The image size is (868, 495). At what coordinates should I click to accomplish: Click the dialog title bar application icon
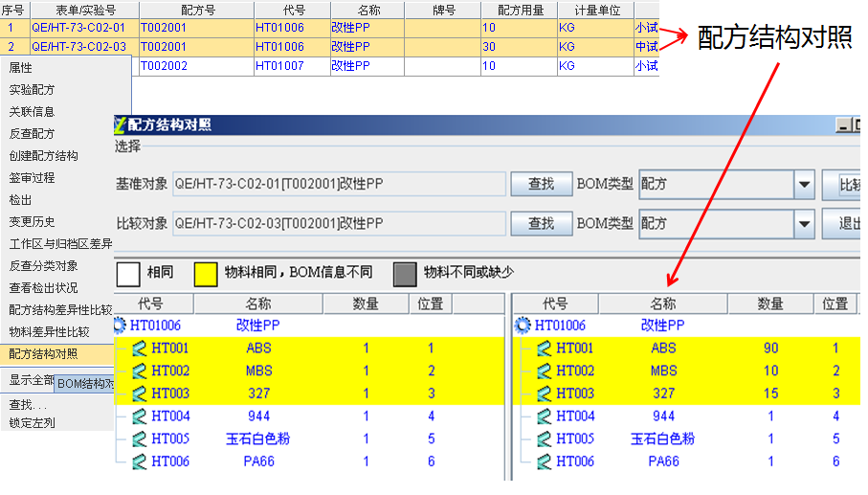pos(120,124)
